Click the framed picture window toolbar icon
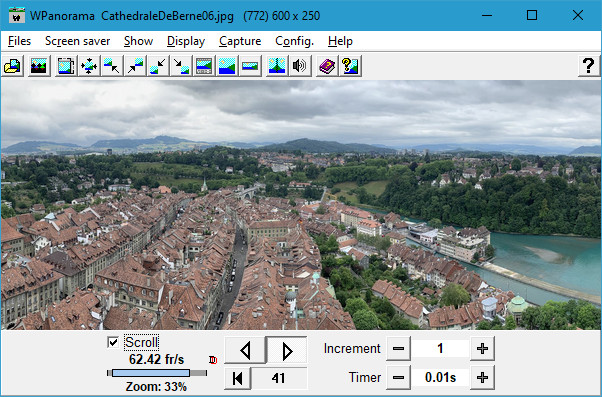602x397 pixels. pos(66,66)
